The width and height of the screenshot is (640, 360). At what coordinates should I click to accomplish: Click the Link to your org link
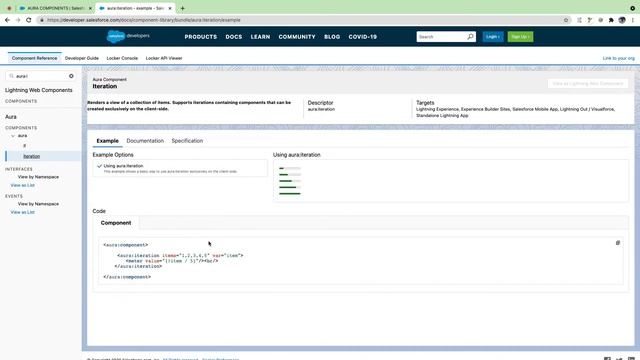618,58
